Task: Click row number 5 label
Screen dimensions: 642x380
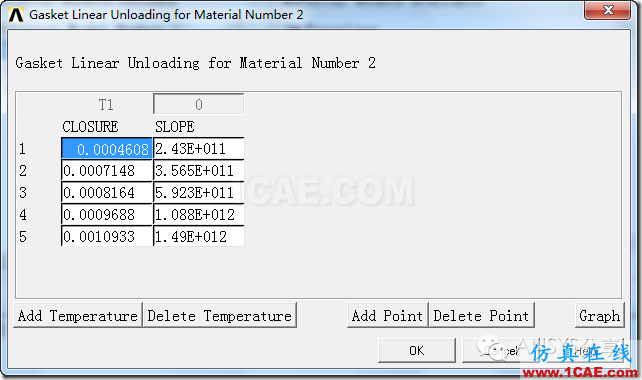Action: [x=23, y=237]
